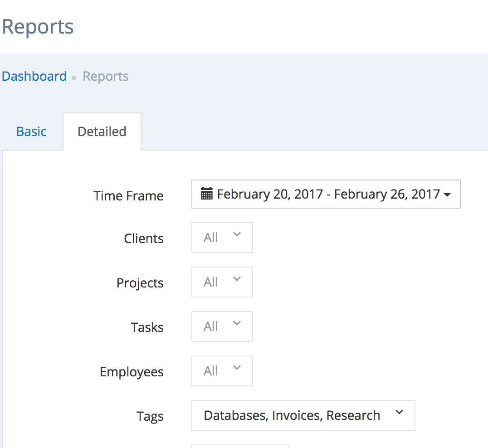Click the Time Frame field label
The width and height of the screenshot is (488, 448).
tap(128, 196)
